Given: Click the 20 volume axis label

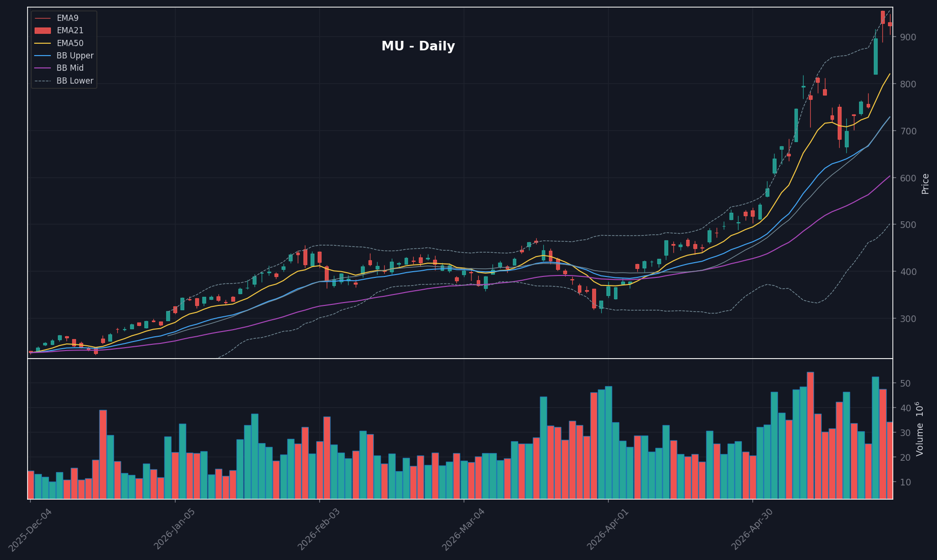Looking at the screenshot, I should [905, 457].
